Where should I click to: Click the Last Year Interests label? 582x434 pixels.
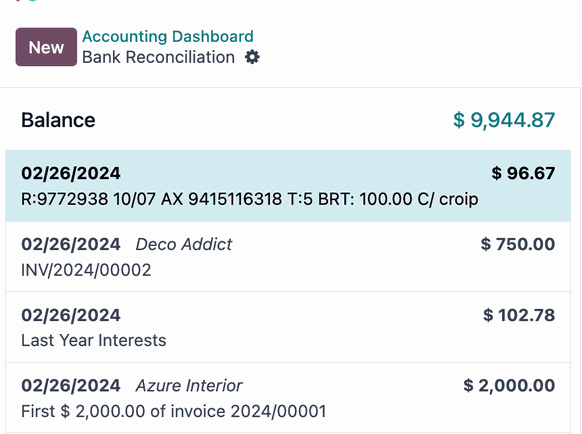(94, 340)
